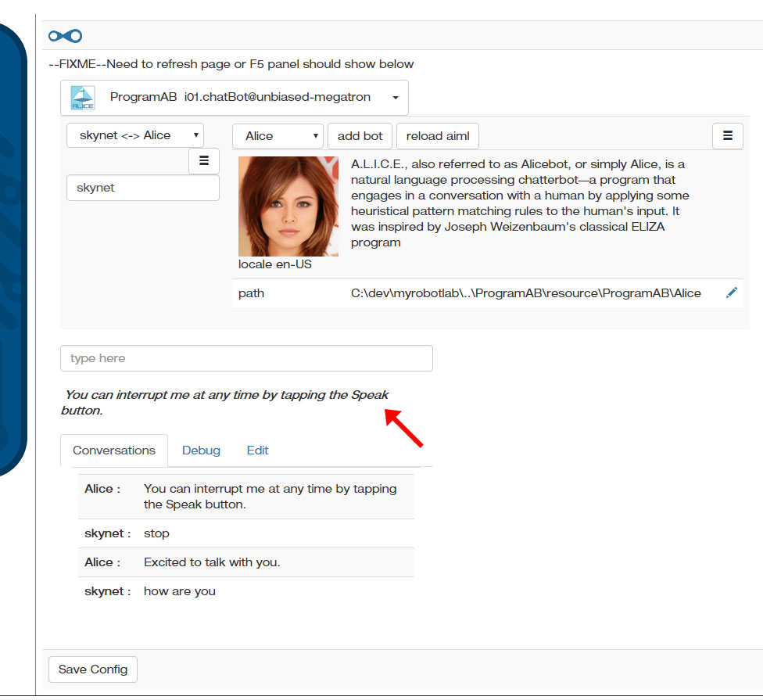This screenshot has height=700, width=763.
Task: Click the 'type here' chat input
Action: point(246,358)
